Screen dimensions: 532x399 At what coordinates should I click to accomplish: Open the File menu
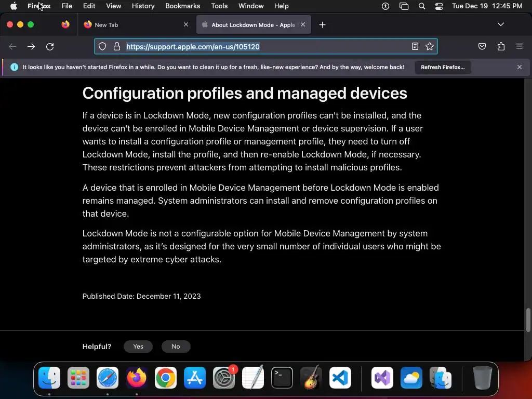point(67,6)
